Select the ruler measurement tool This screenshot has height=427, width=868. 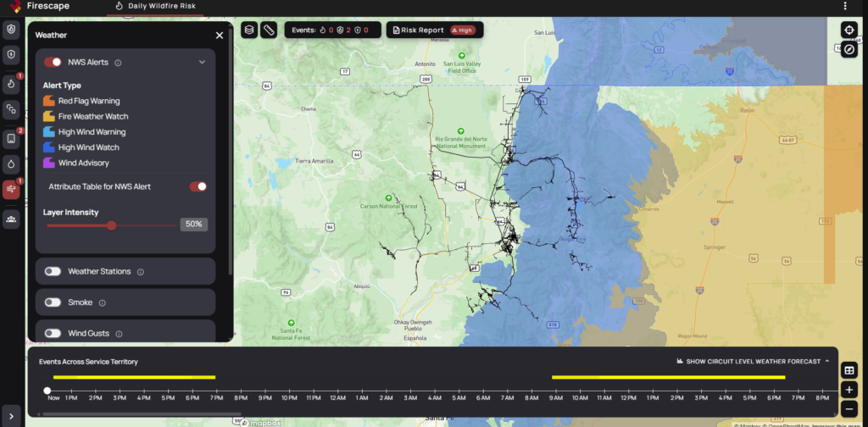tap(269, 30)
